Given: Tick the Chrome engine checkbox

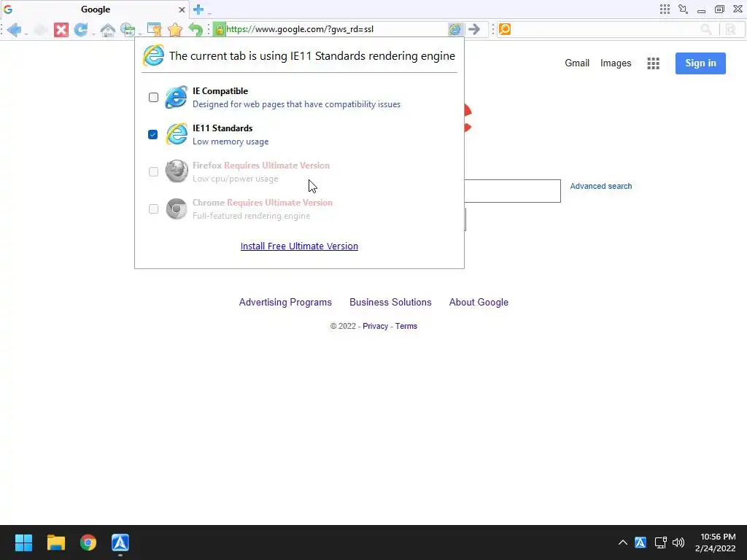Looking at the screenshot, I should pos(153,209).
